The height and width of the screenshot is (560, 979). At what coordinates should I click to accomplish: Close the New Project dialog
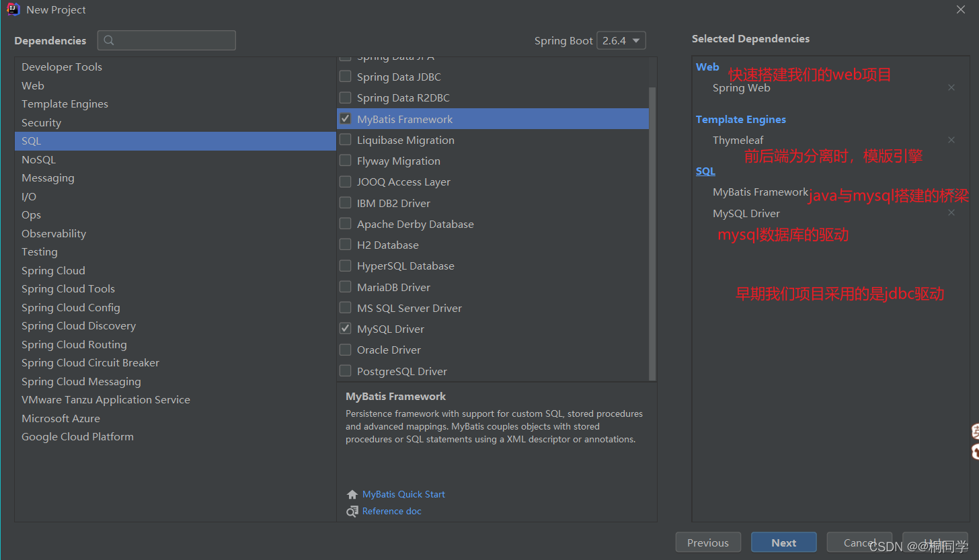click(x=961, y=9)
